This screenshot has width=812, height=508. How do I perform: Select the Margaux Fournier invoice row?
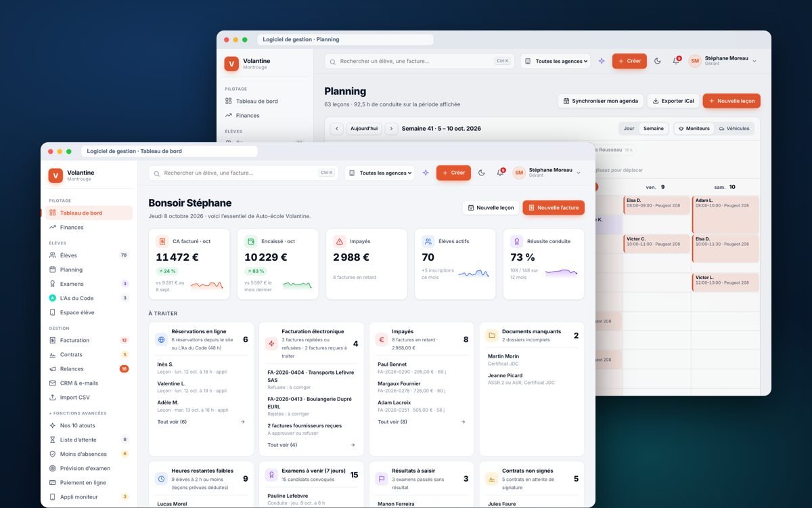tap(422, 387)
